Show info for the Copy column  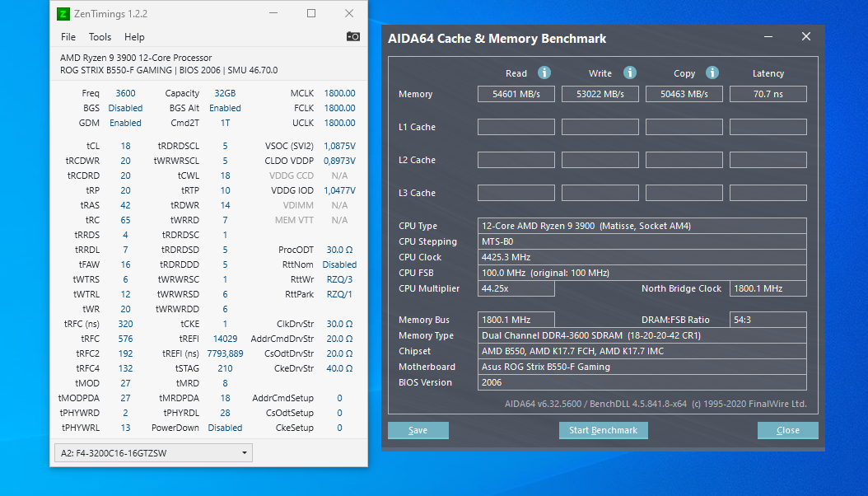pyautogui.click(x=712, y=73)
